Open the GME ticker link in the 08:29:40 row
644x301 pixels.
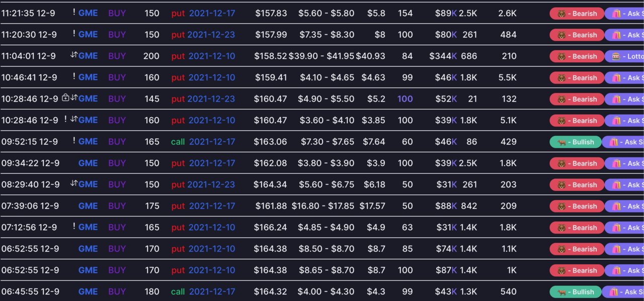pos(88,184)
